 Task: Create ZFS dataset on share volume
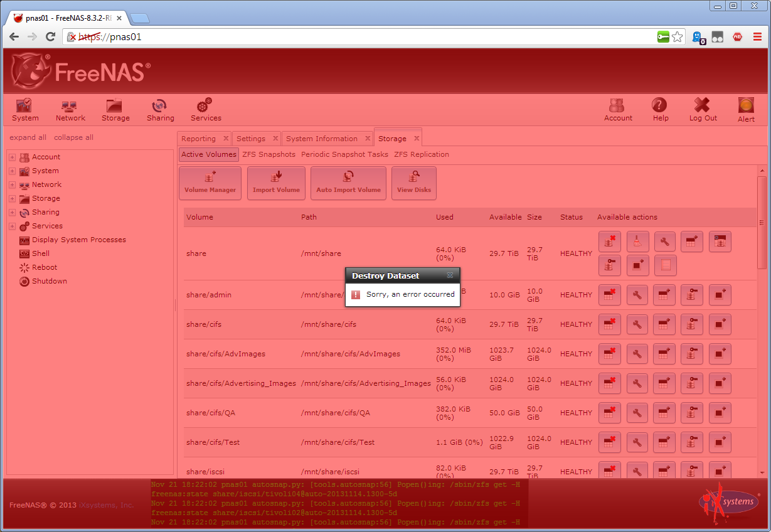(x=692, y=242)
